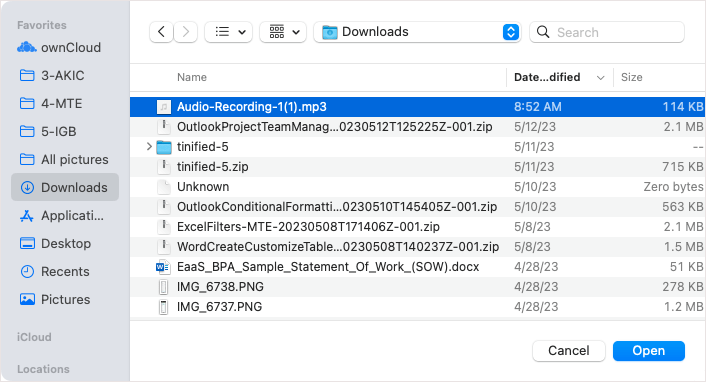Click the Cancel button
Screen dimensions: 706x382
click(x=569, y=351)
